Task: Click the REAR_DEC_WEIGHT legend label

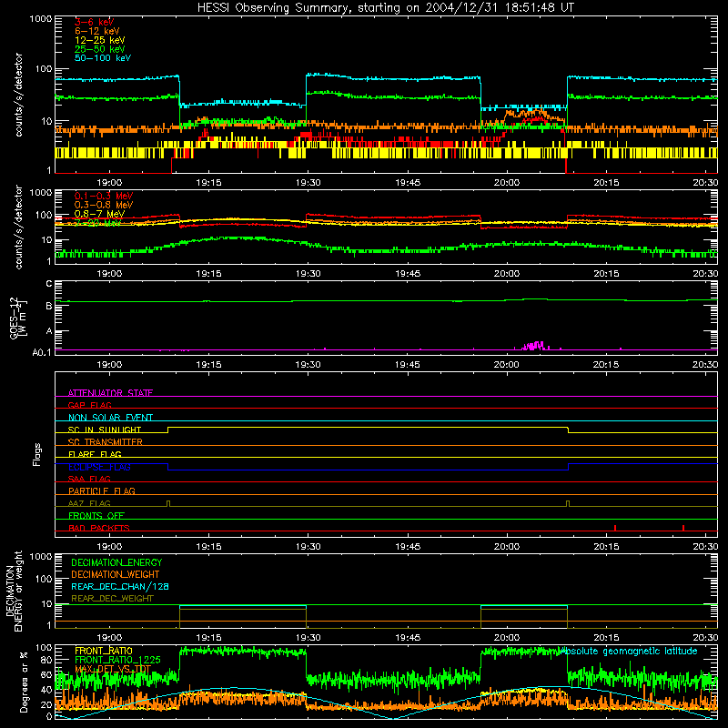Action: (112, 599)
